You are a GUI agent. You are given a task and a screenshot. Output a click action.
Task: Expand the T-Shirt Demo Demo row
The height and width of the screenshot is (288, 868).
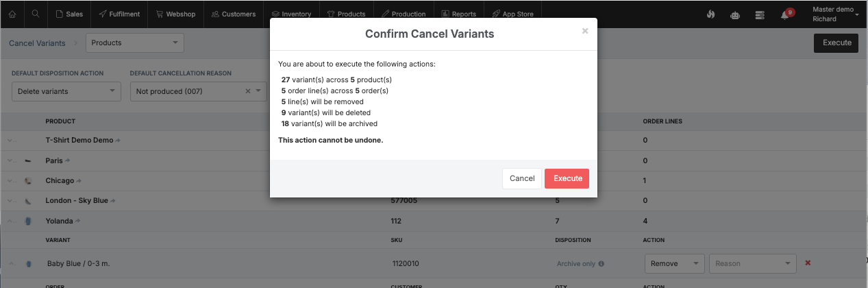(x=10, y=141)
